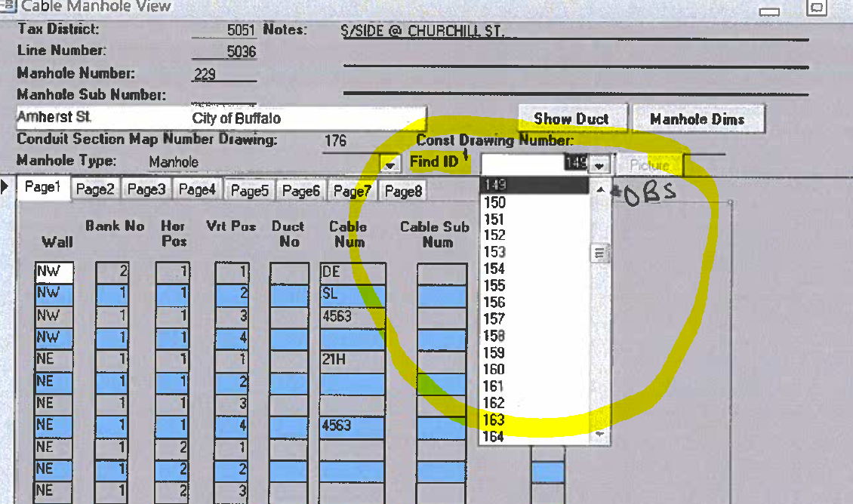Pick 164 at the list bottom
853x504 pixels.
[534, 437]
